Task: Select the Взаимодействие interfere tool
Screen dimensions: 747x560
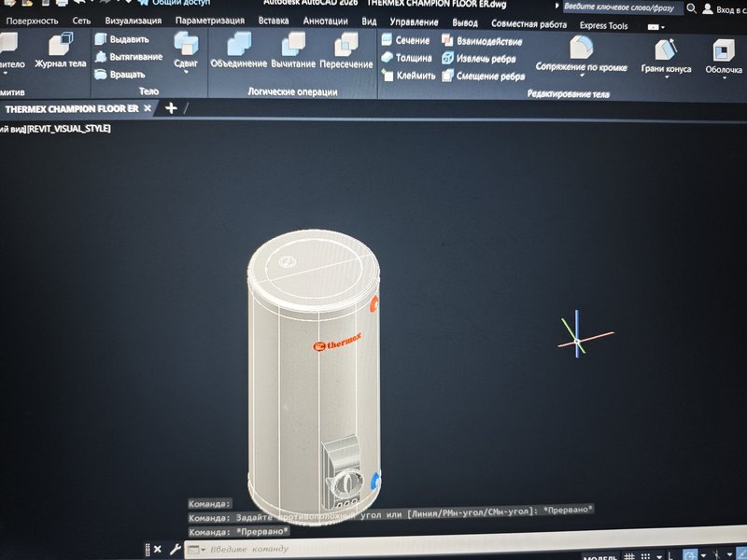Action: 482,41
